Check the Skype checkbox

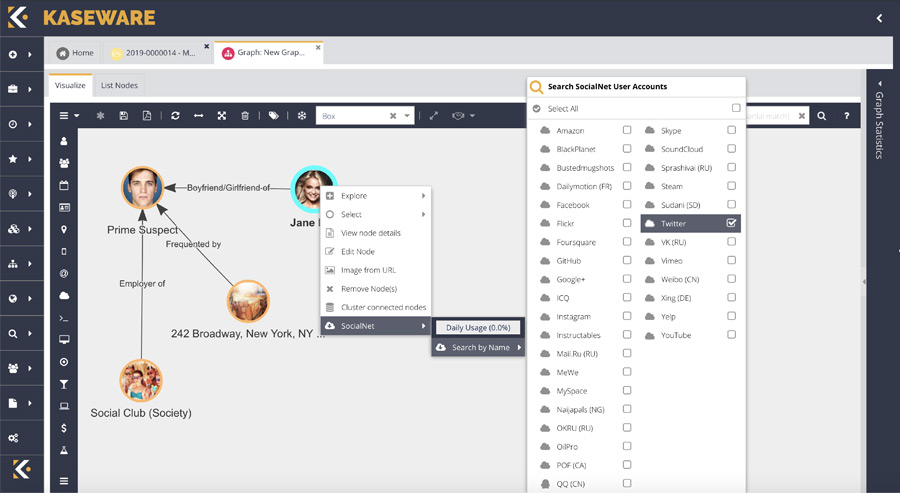pyautogui.click(x=731, y=130)
